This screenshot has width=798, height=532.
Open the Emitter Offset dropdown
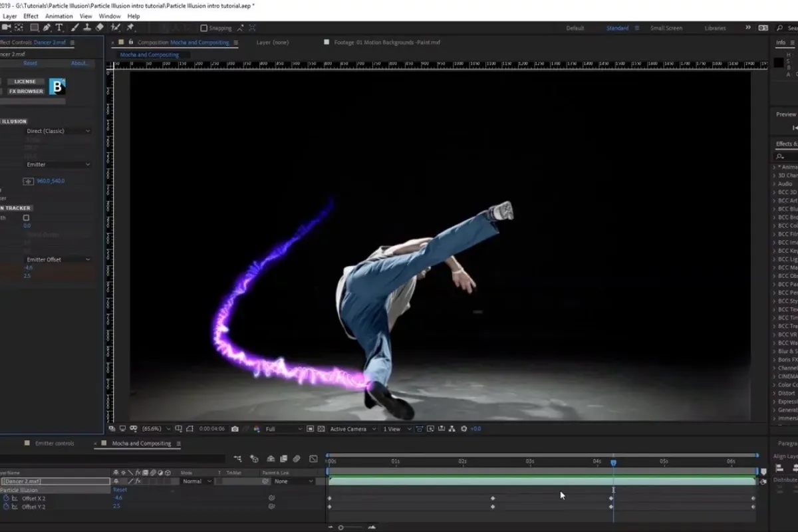pos(58,259)
